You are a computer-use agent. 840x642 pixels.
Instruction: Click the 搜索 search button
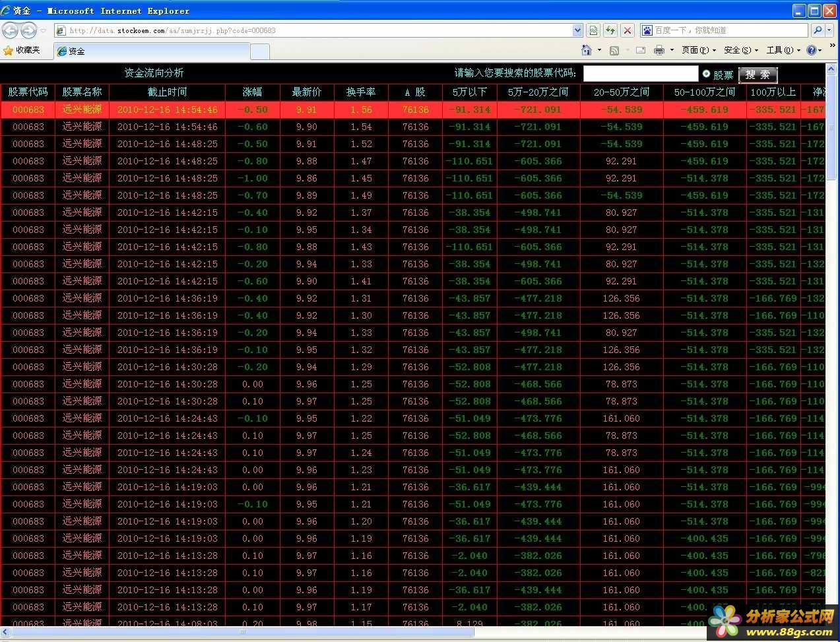click(758, 75)
